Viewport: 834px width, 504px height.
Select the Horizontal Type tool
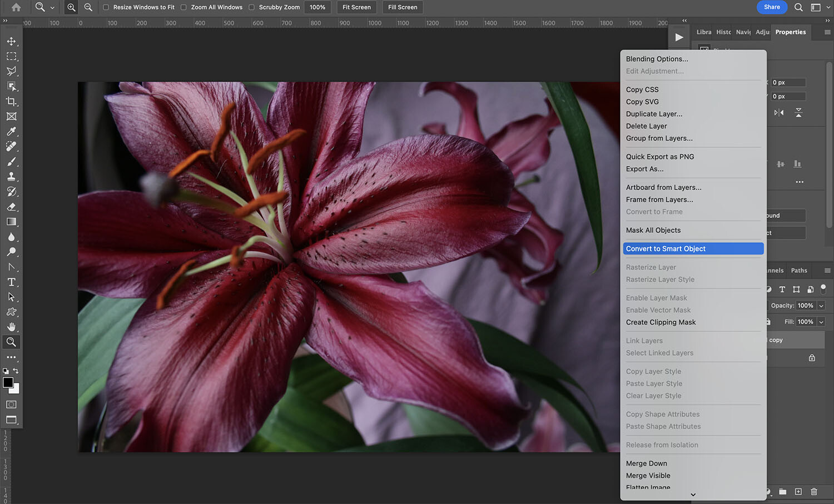(x=11, y=282)
